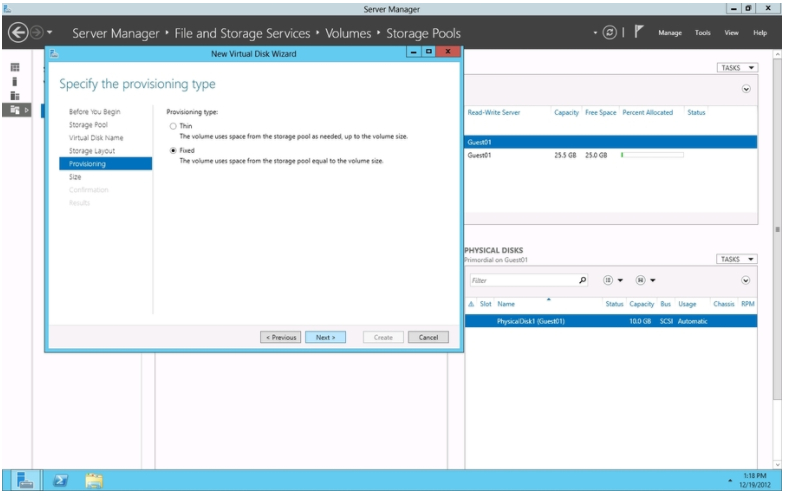
Task: Open the Tools menu
Action: click(x=702, y=33)
